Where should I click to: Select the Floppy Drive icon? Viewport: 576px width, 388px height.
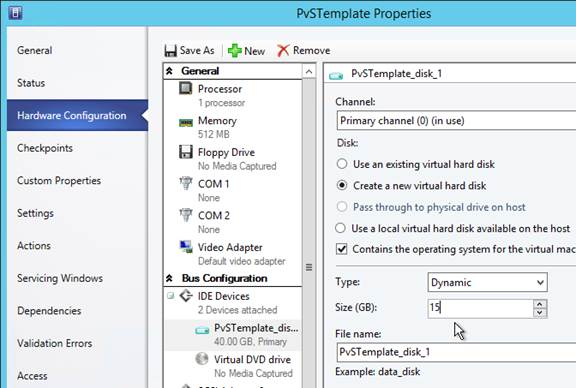coord(186,152)
